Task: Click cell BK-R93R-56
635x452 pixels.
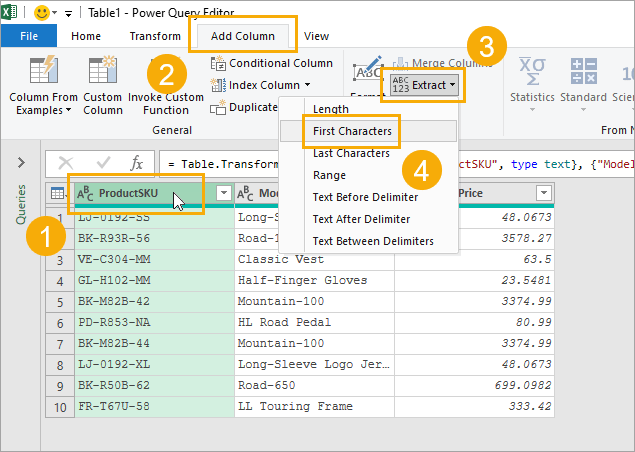Action: point(154,238)
